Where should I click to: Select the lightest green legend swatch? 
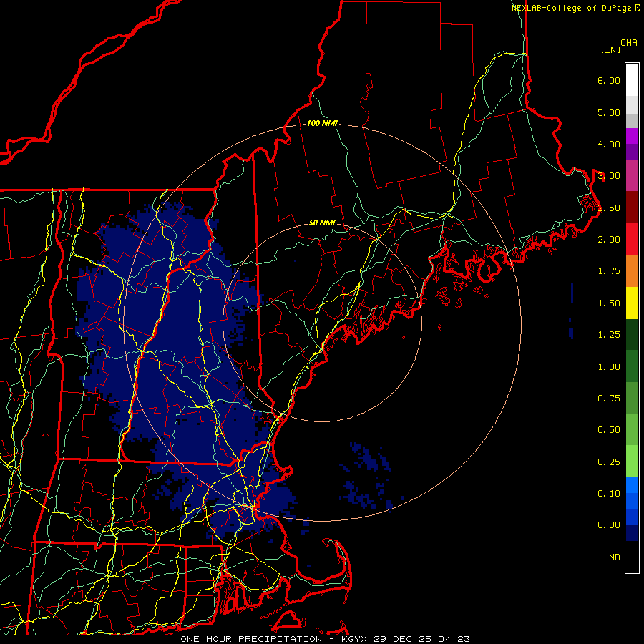[632, 462]
